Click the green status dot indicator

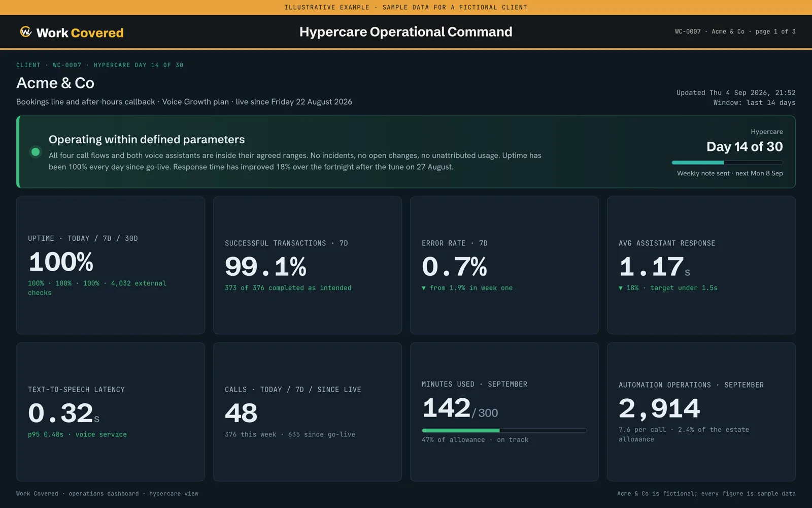[36, 152]
